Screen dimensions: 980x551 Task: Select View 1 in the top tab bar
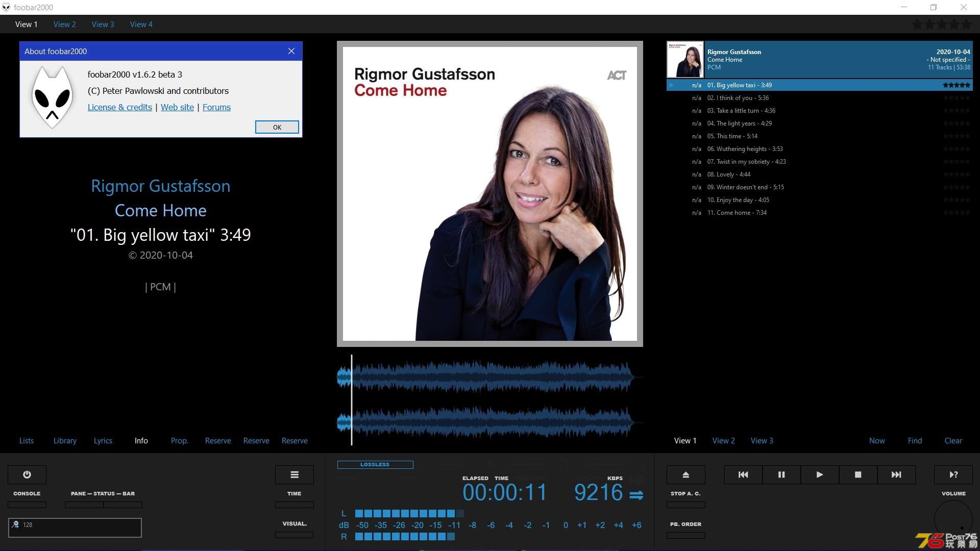pos(27,24)
